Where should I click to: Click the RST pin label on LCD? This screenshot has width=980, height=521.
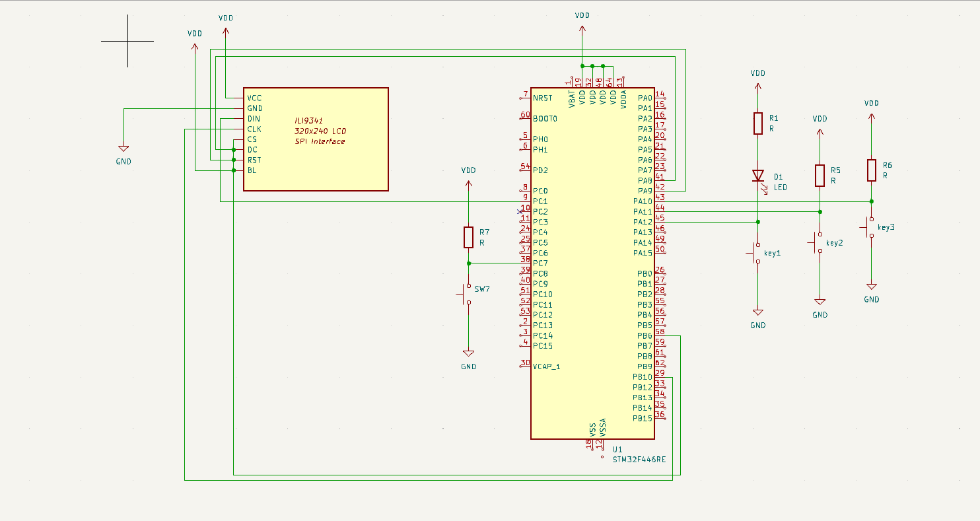254,160
